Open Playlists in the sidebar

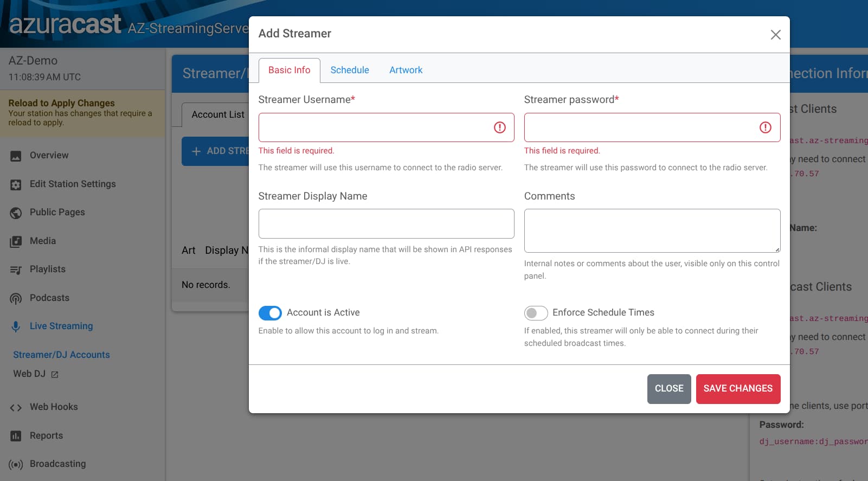82,270
